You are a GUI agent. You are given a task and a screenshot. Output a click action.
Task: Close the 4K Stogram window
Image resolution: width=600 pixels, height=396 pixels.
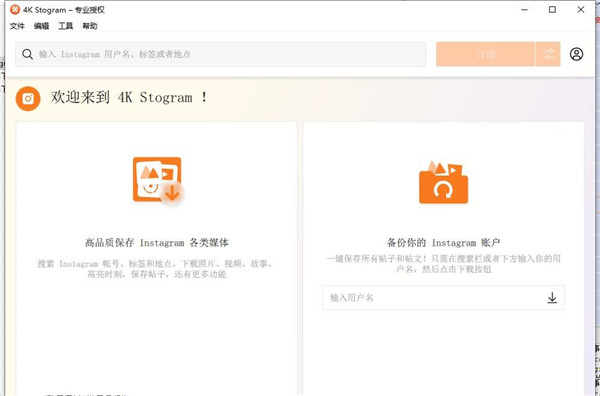[581, 10]
